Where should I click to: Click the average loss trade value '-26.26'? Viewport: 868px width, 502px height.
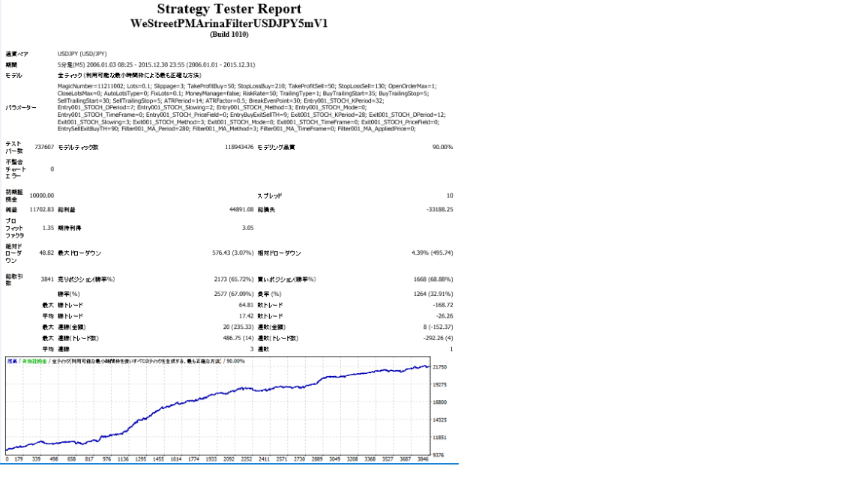tap(444, 316)
